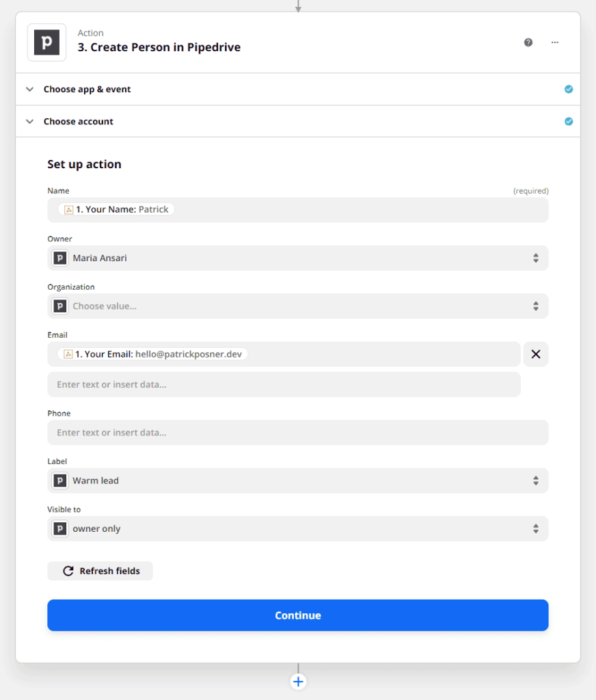Click the Pipedrive icon in Visible to field
The height and width of the screenshot is (700, 596).
tap(60, 529)
